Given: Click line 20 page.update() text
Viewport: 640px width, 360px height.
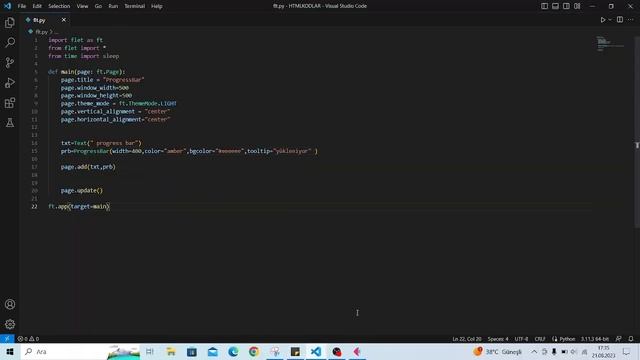Looking at the screenshot, I should [82, 191].
